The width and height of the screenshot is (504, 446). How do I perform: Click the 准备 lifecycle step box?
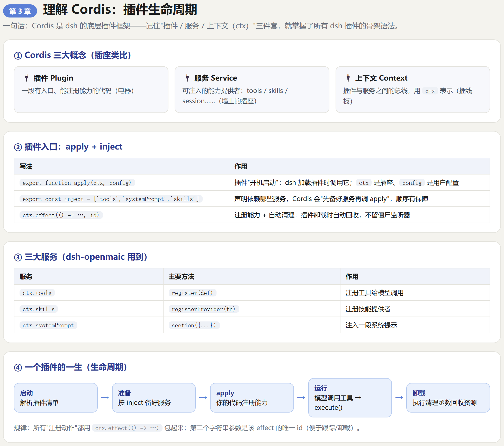[x=154, y=398]
